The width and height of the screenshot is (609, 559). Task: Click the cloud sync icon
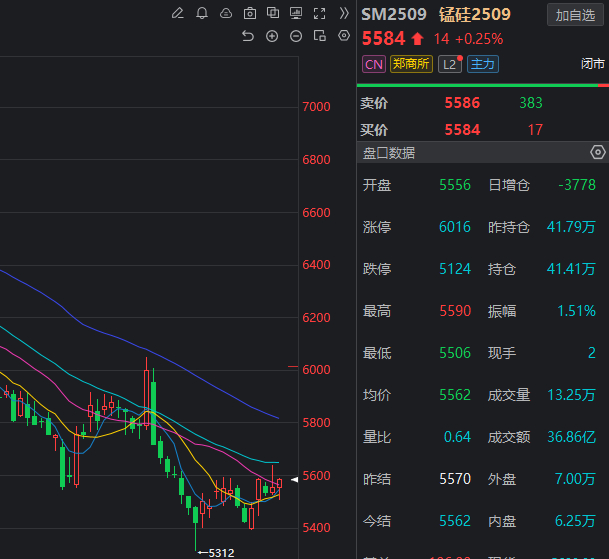(x=225, y=13)
